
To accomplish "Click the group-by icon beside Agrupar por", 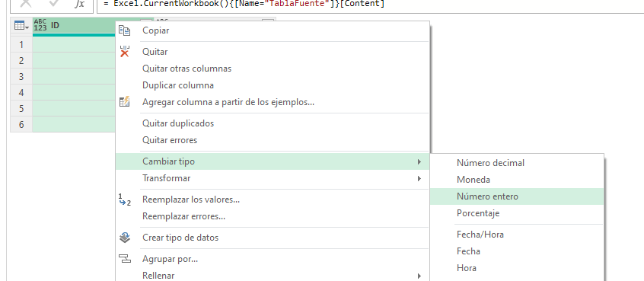I will point(124,259).
